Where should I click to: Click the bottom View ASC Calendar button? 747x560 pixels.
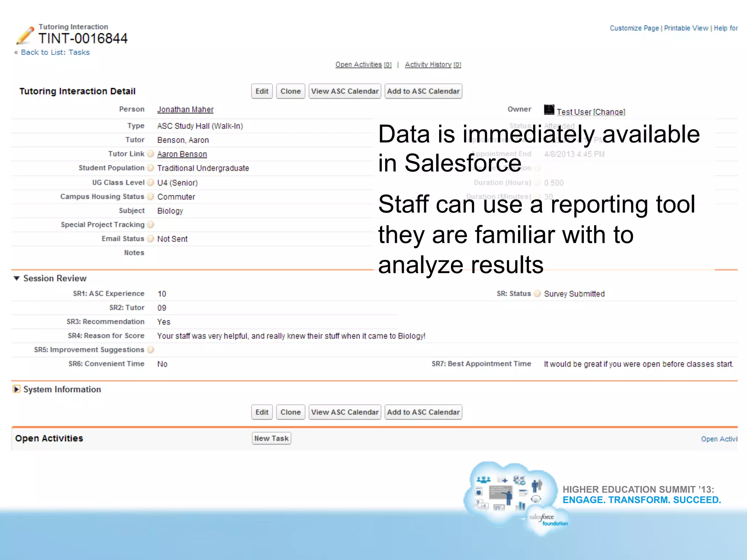click(345, 412)
